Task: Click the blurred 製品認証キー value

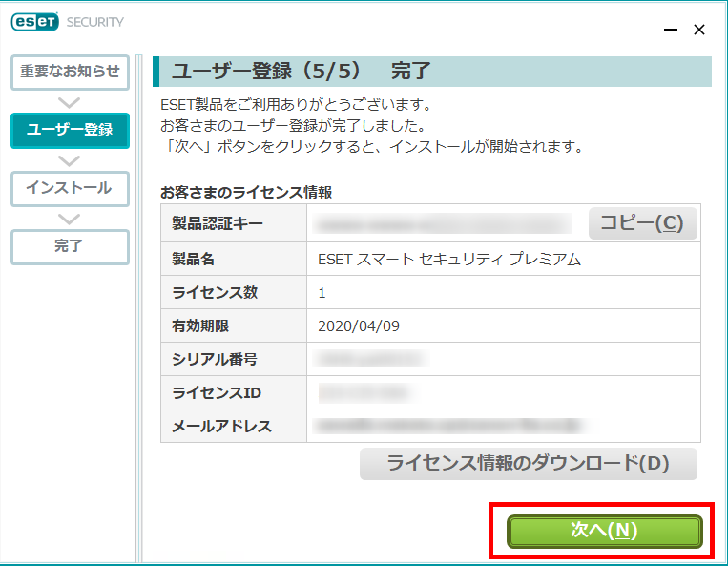Action: (442, 223)
